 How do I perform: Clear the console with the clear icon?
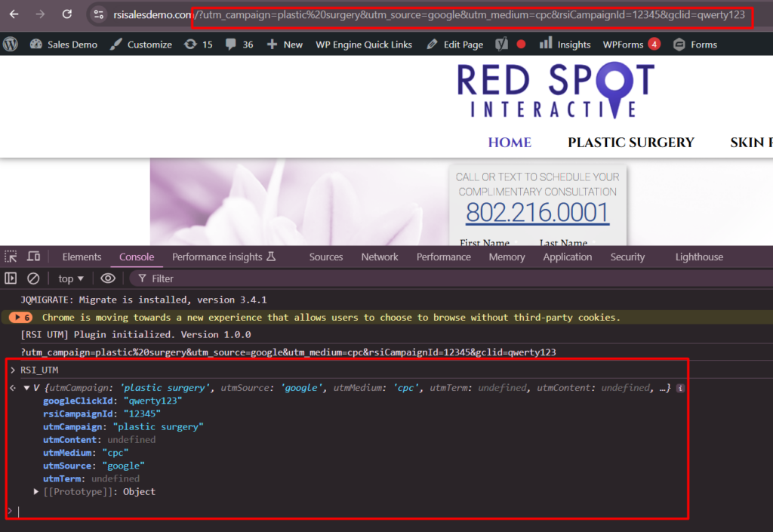[x=33, y=278]
